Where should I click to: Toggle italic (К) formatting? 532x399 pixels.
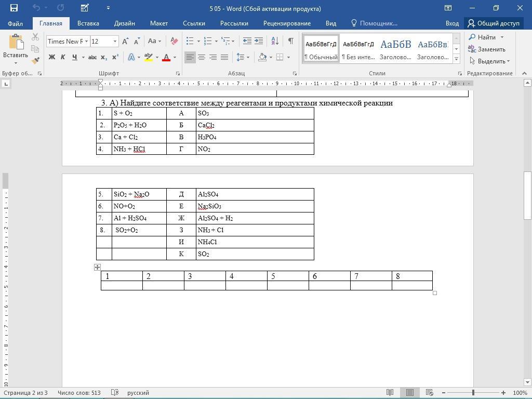63,57
